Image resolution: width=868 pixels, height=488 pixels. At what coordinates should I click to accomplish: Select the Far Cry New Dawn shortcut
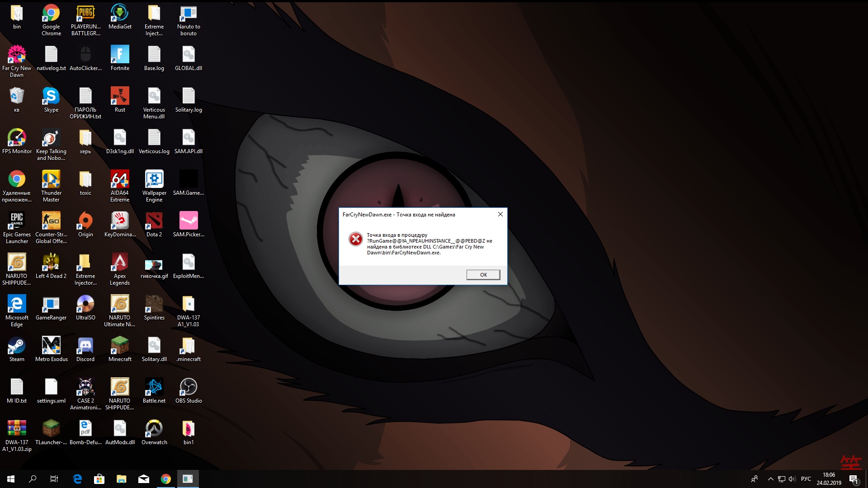[x=17, y=55]
